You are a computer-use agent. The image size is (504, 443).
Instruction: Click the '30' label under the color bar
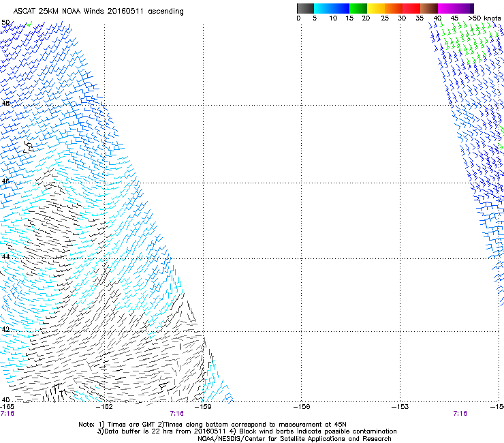point(402,18)
